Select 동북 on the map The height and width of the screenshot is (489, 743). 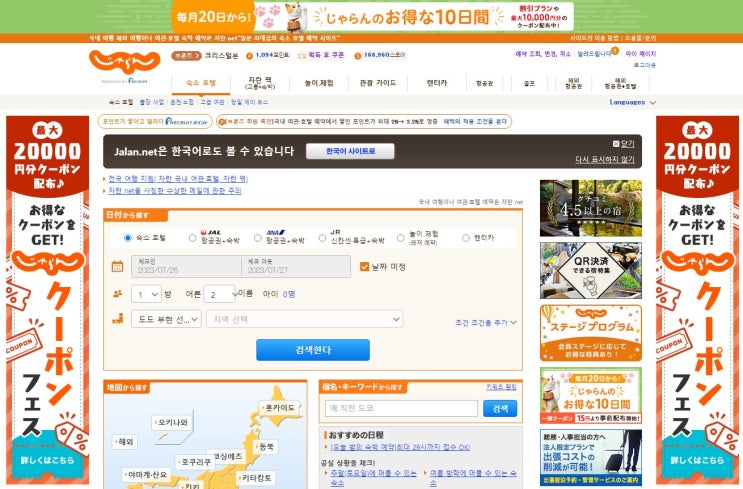(266, 446)
